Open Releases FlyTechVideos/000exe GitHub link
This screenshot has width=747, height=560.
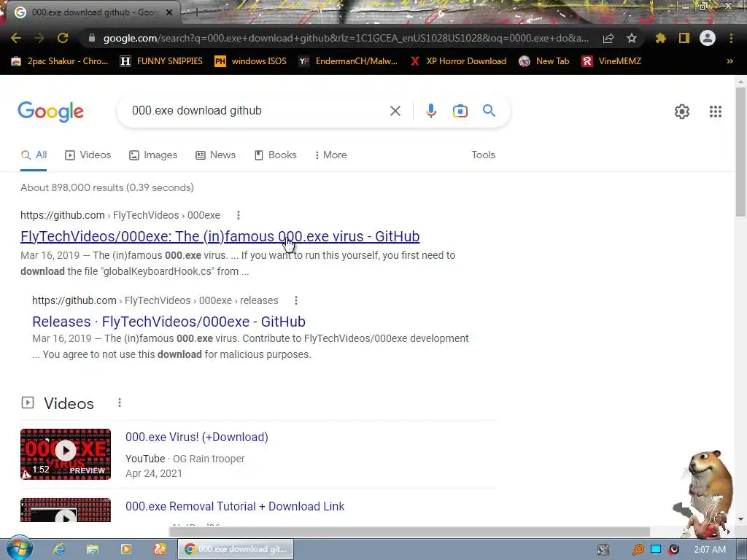pyautogui.click(x=169, y=322)
